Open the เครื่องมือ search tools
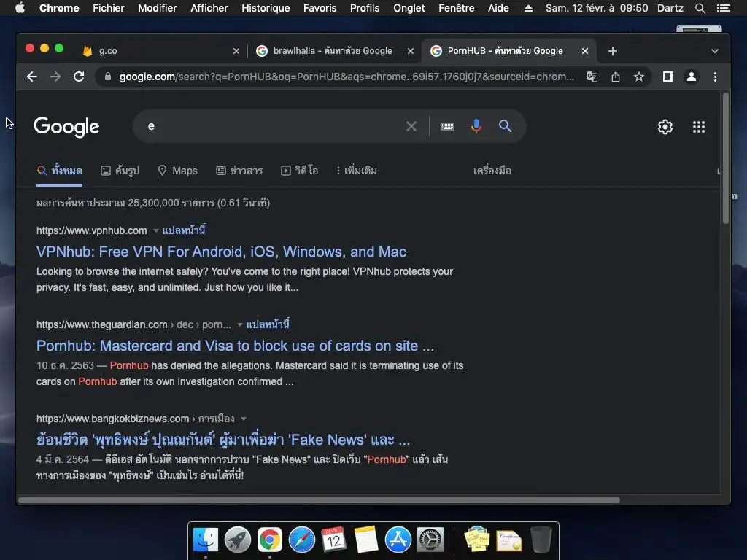 tap(492, 171)
